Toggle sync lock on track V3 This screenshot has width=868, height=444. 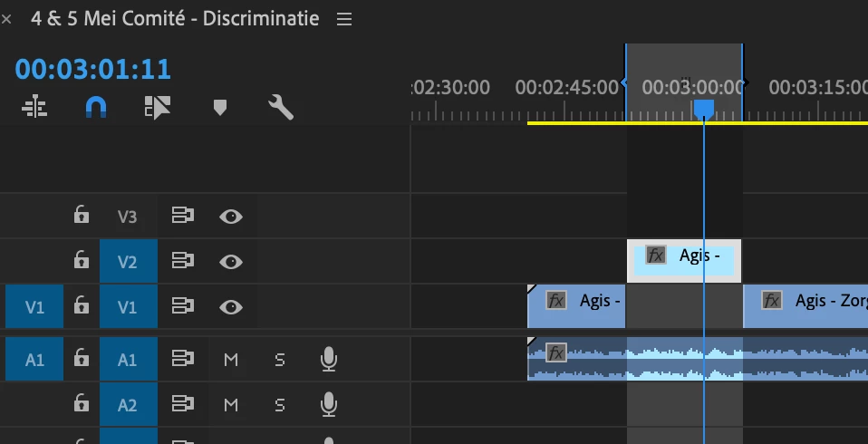(182, 216)
